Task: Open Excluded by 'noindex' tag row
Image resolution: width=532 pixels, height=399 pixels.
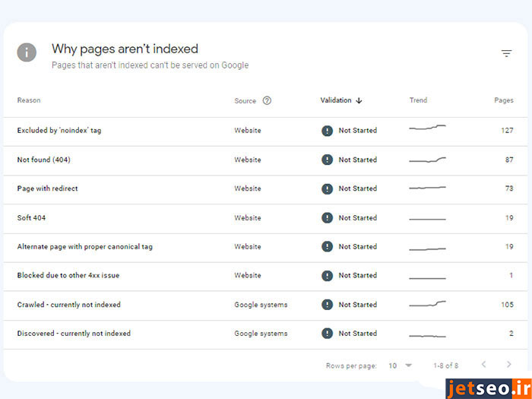Action: pyautogui.click(x=59, y=131)
